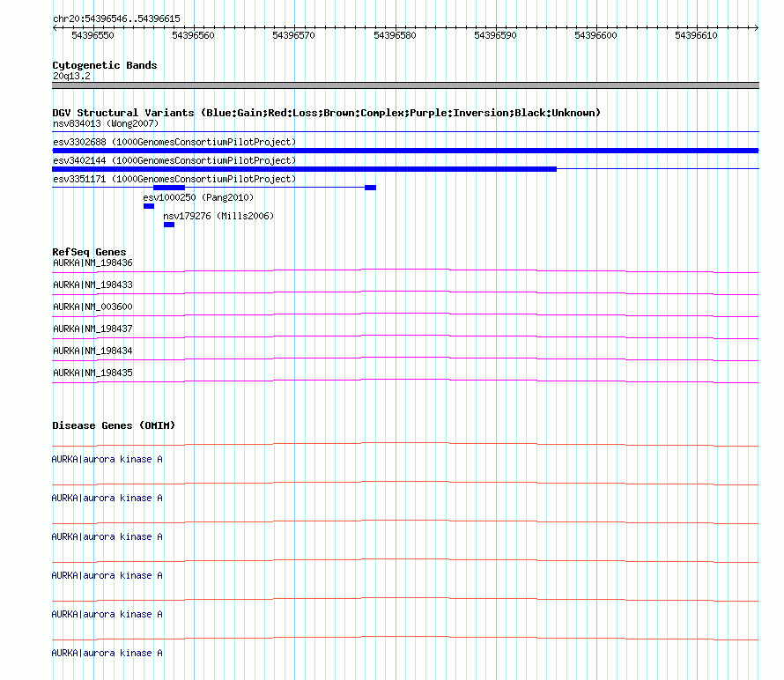
Task: Click the small right block of esv3351171
Action: click(x=371, y=188)
